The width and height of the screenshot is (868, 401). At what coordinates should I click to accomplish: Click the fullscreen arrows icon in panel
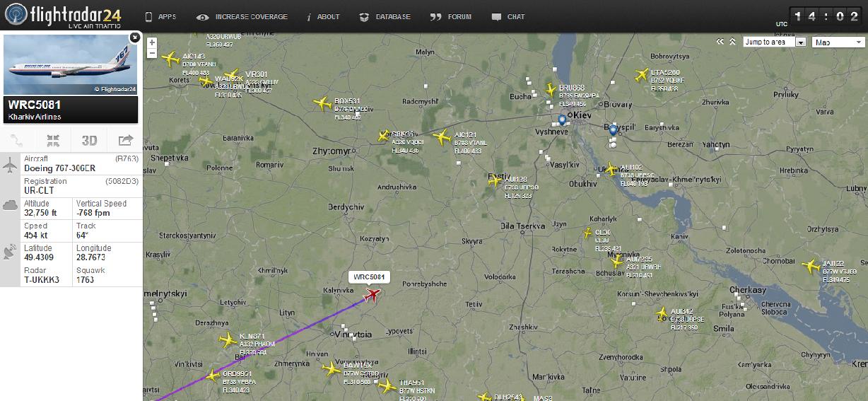54,140
